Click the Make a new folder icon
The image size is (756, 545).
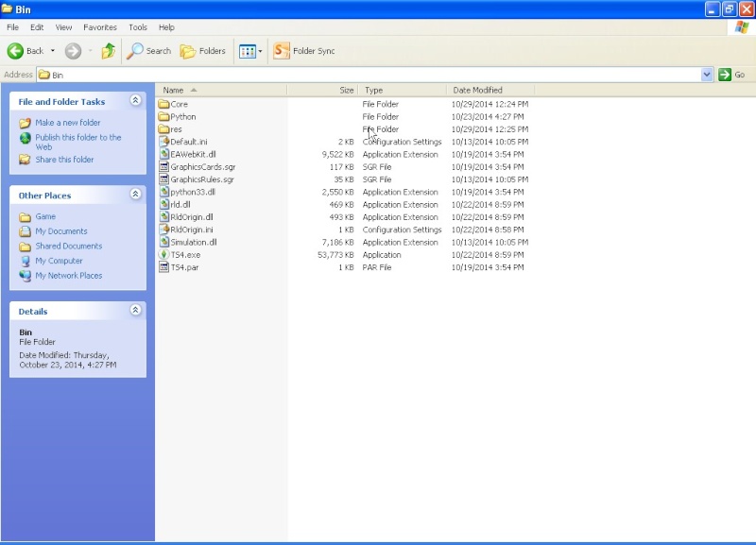[x=26, y=123]
